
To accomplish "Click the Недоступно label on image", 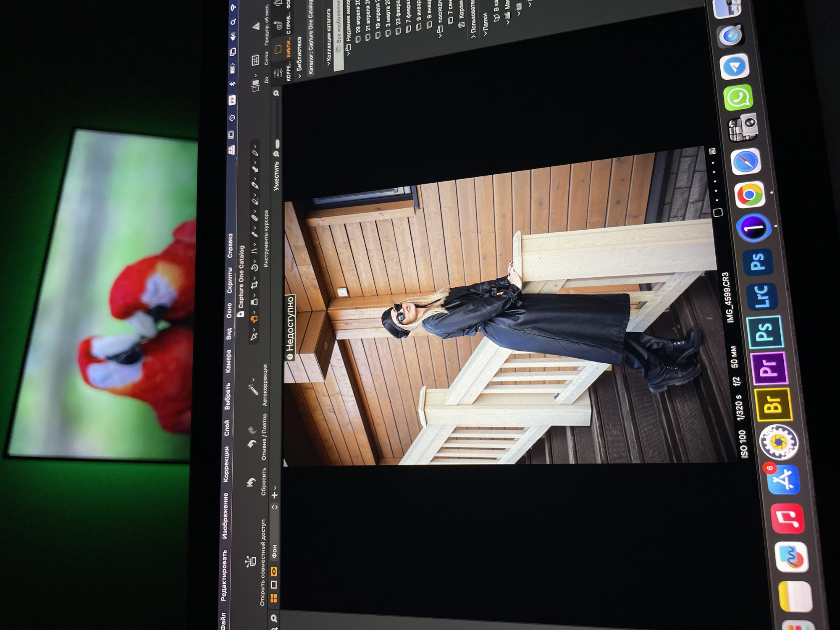I will point(290,327).
